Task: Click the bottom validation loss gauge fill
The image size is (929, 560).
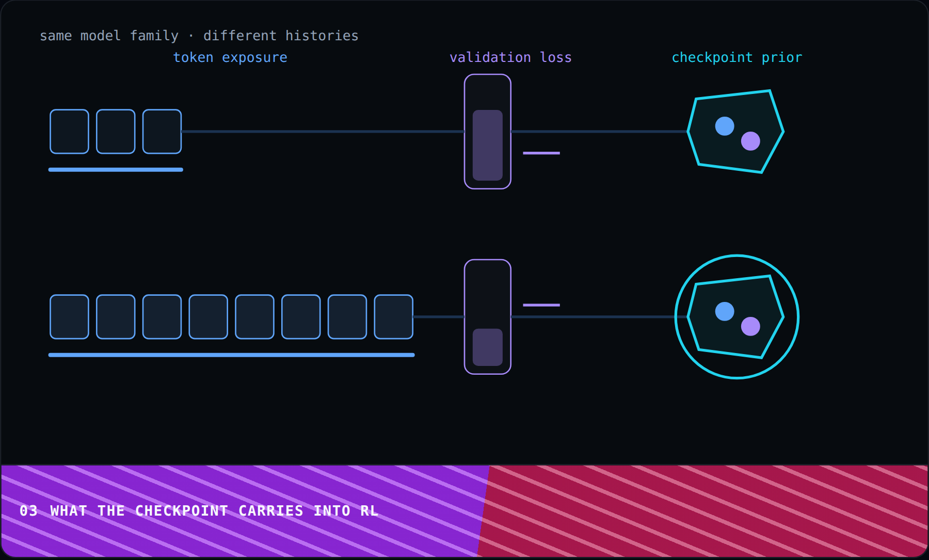Action: 488,347
